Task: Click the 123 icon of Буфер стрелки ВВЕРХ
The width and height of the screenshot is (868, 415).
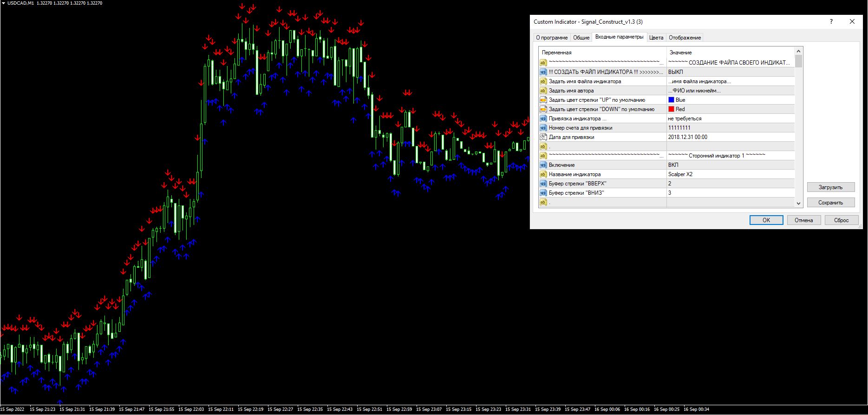Action: click(543, 184)
